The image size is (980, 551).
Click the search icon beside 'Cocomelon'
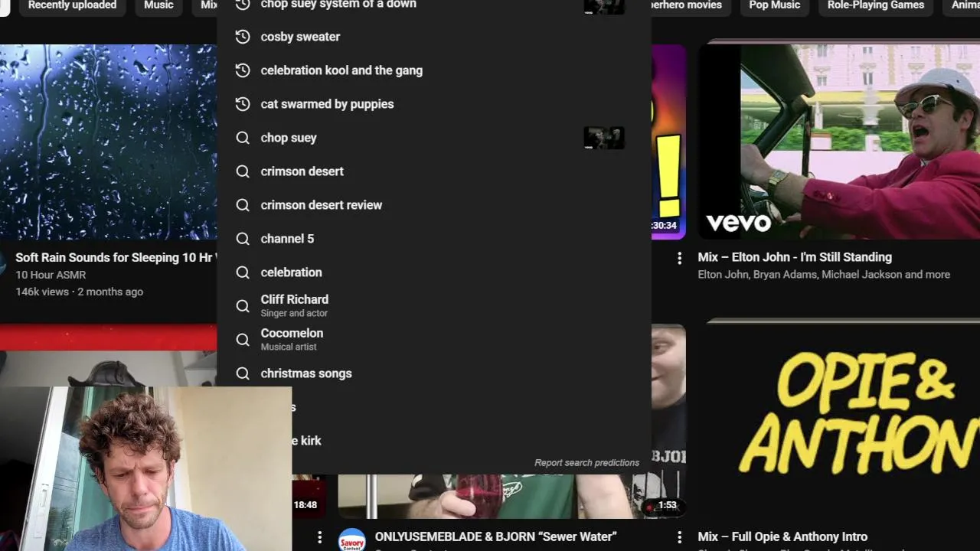coord(243,340)
